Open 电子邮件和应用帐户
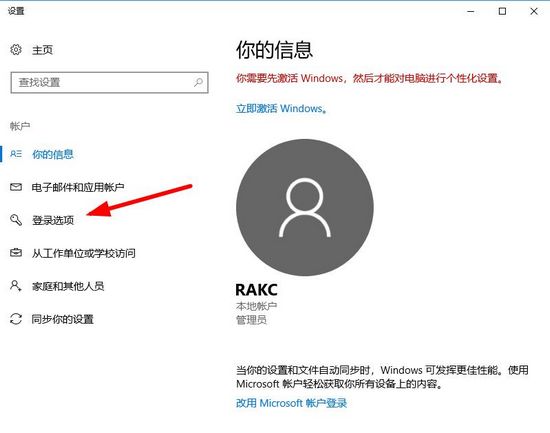The image size is (550, 433). pyautogui.click(x=78, y=187)
